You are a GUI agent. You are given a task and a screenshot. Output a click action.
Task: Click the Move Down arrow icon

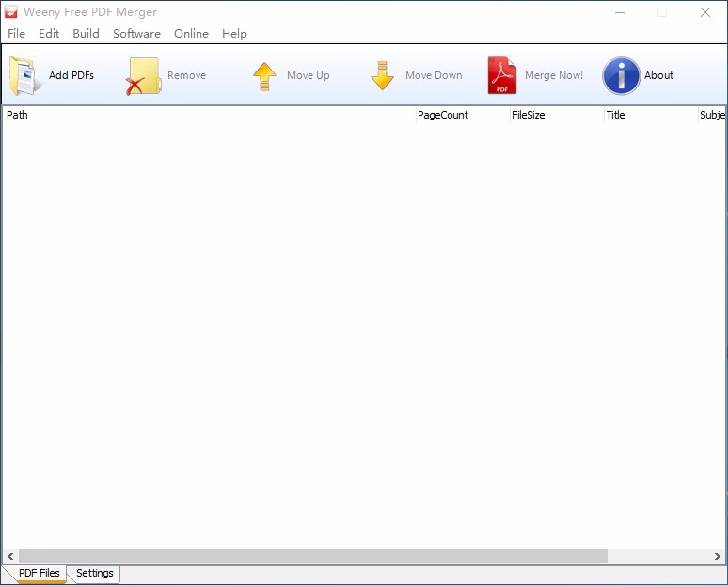(382, 75)
